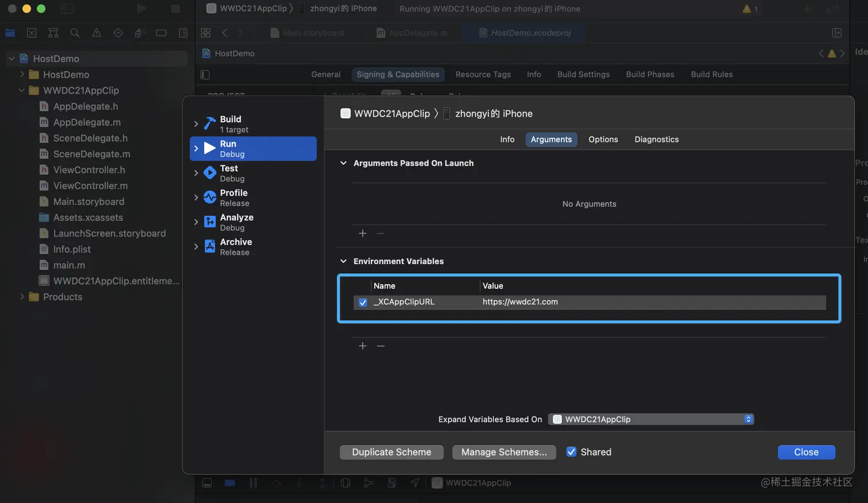Click the WWDC21AppClip scheme in the sheet header

click(x=385, y=114)
